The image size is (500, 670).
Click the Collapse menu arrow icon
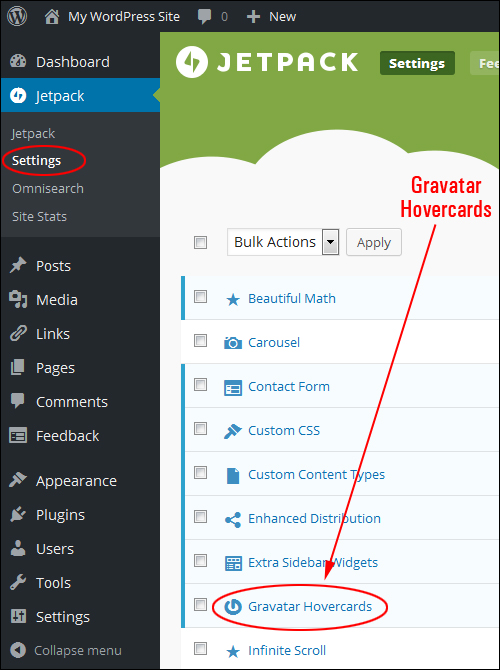(x=18, y=650)
